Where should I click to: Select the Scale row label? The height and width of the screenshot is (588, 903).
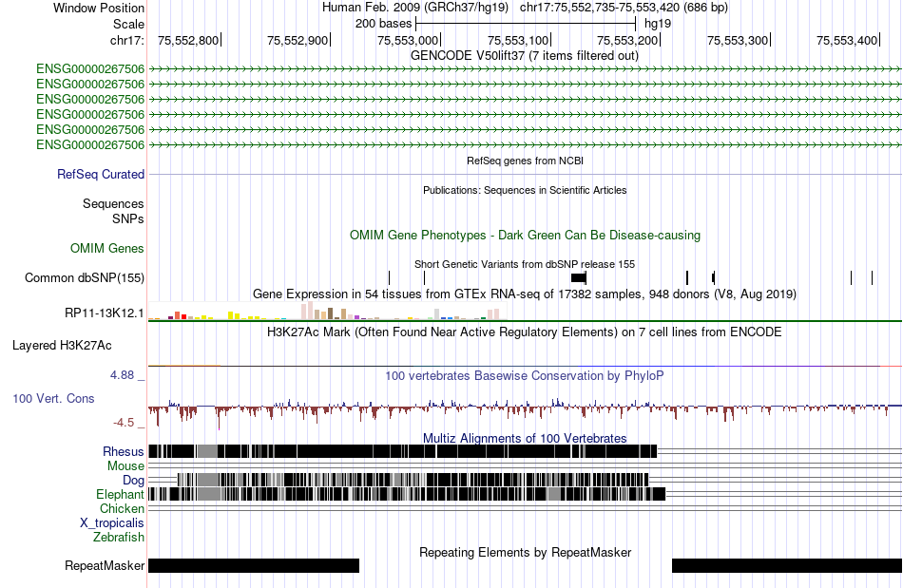point(128,24)
